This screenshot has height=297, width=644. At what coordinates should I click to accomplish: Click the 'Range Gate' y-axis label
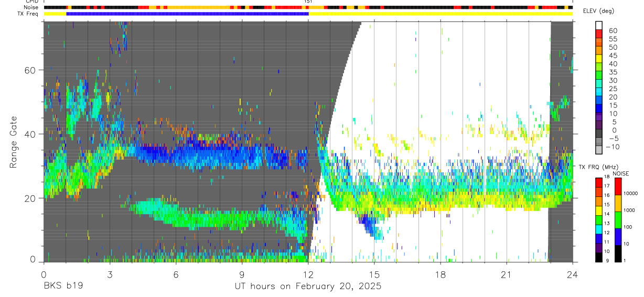point(13,142)
